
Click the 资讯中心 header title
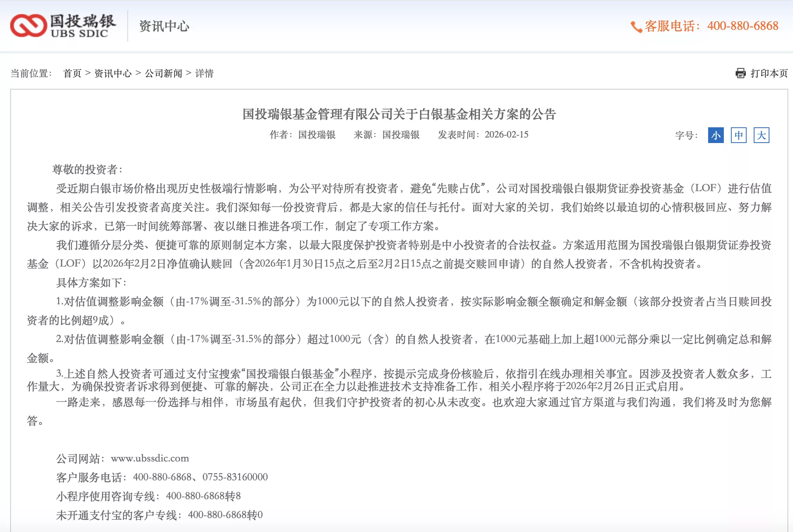(164, 26)
